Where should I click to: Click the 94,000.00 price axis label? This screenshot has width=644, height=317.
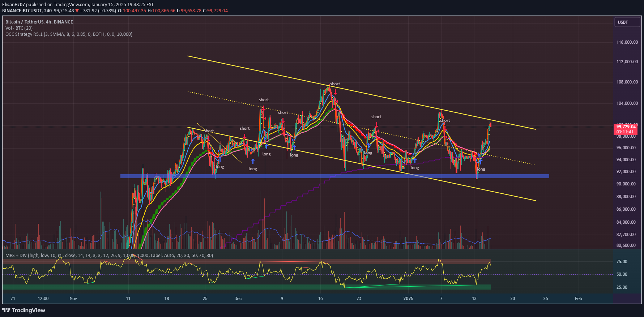click(x=626, y=160)
